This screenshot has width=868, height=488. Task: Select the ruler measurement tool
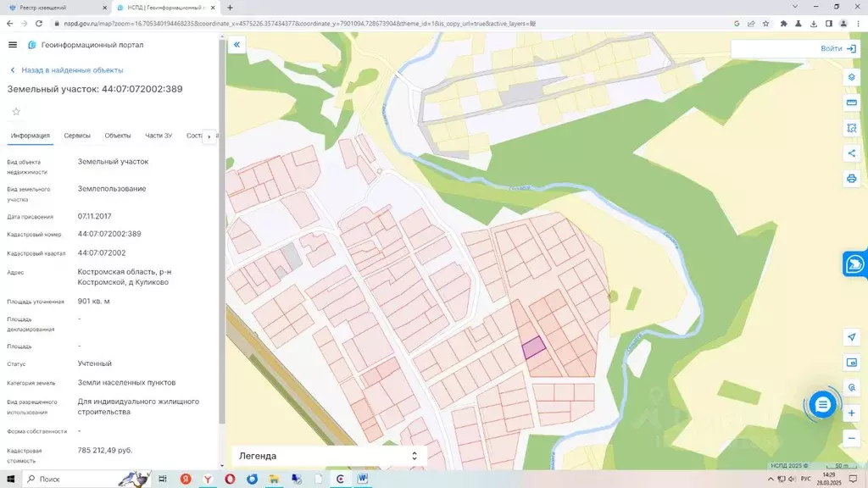tap(851, 103)
